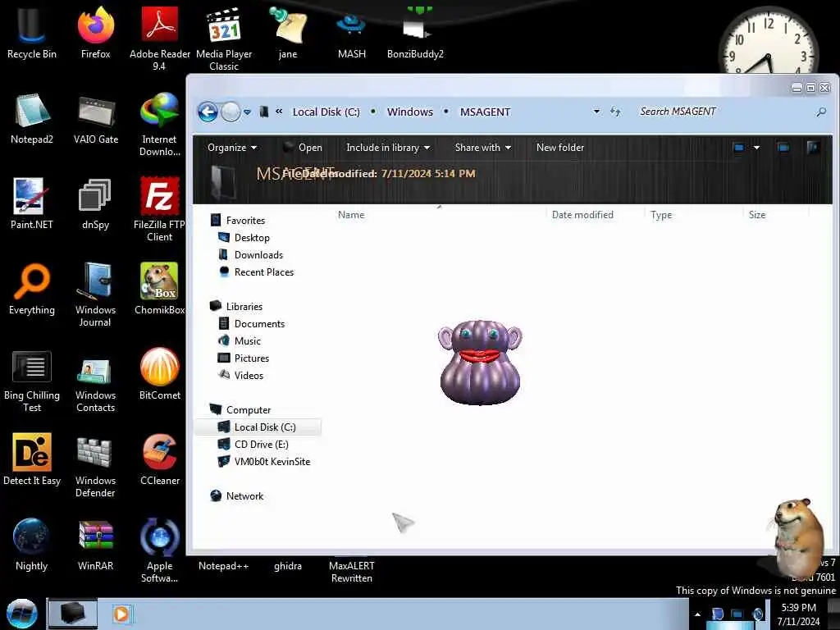Image resolution: width=840 pixels, height=630 pixels.
Task: Select the dnSpy desktop icon
Action: click(95, 203)
